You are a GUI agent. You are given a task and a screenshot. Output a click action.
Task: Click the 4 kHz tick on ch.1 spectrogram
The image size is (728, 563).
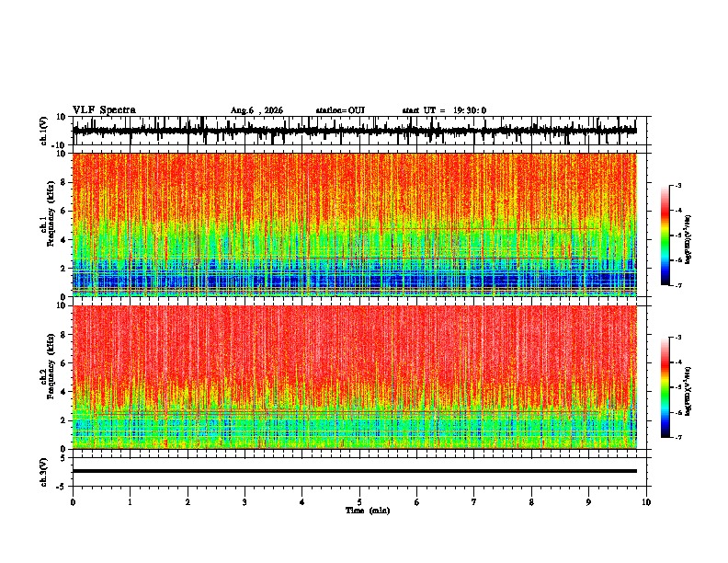pyautogui.click(x=63, y=240)
